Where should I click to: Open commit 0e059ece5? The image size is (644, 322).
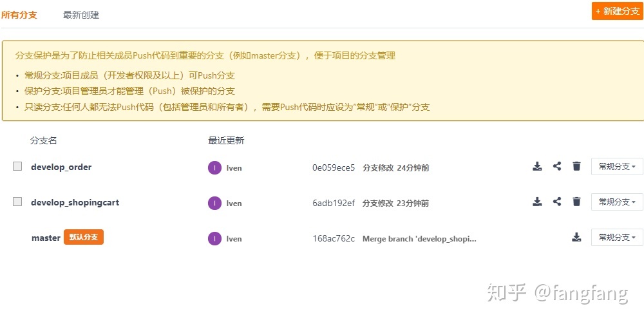334,167
